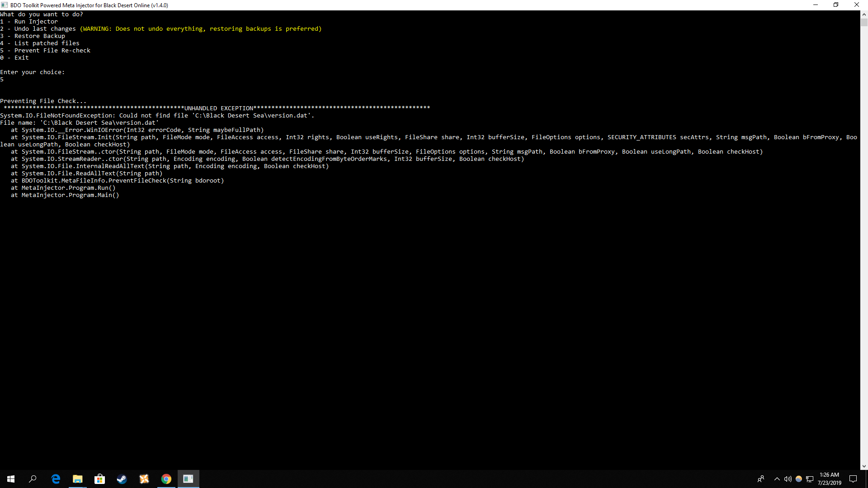This screenshot has width=868, height=488.
Task: Open File Explorer from the taskbar
Action: tap(78, 479)
